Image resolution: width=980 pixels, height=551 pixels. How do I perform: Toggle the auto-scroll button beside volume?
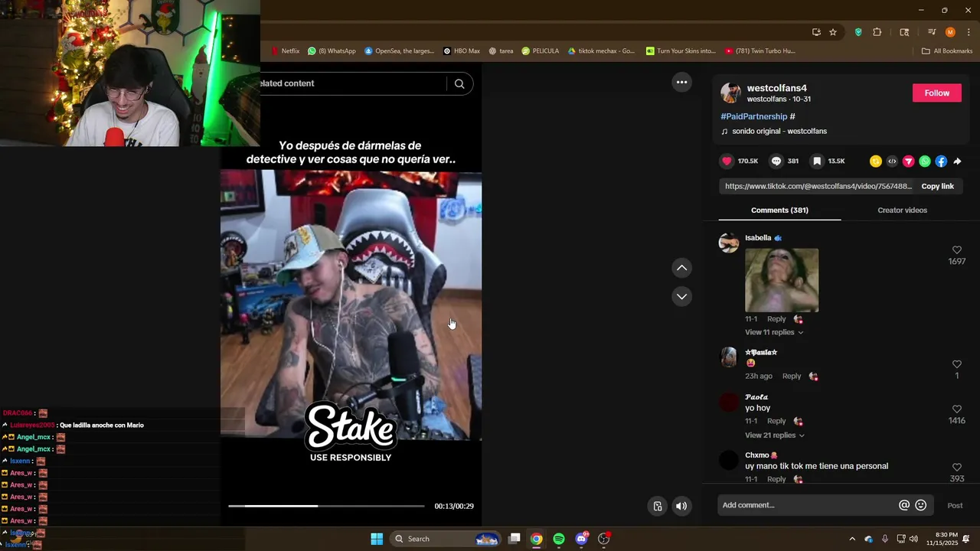coord(658,506)
